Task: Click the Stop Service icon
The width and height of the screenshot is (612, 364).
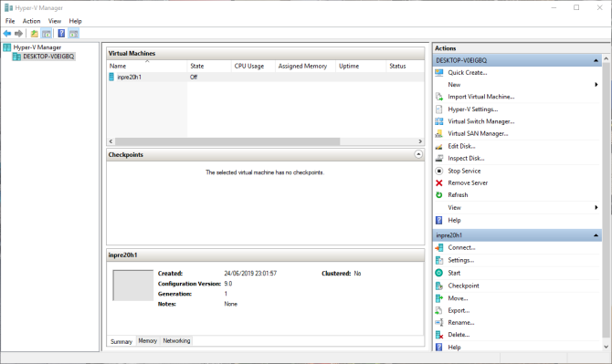Action: [x=439, y=171]
